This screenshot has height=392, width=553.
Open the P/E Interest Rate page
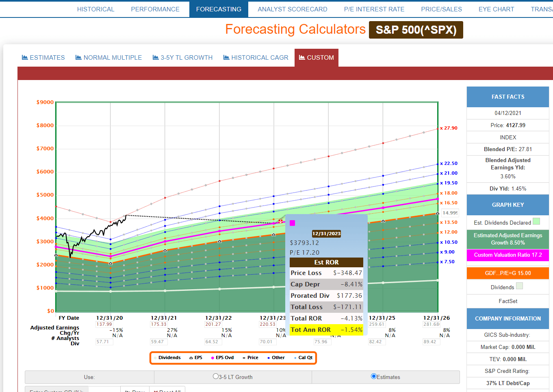click(x=374, y=9)
